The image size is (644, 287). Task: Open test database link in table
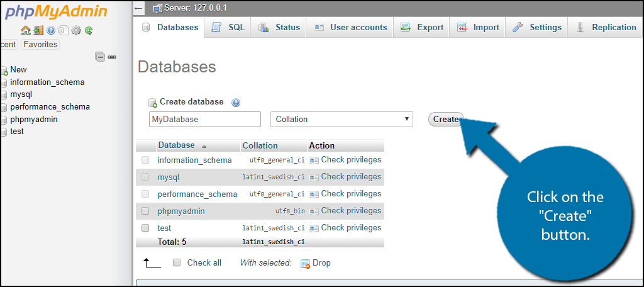click(x=164, y=228)
